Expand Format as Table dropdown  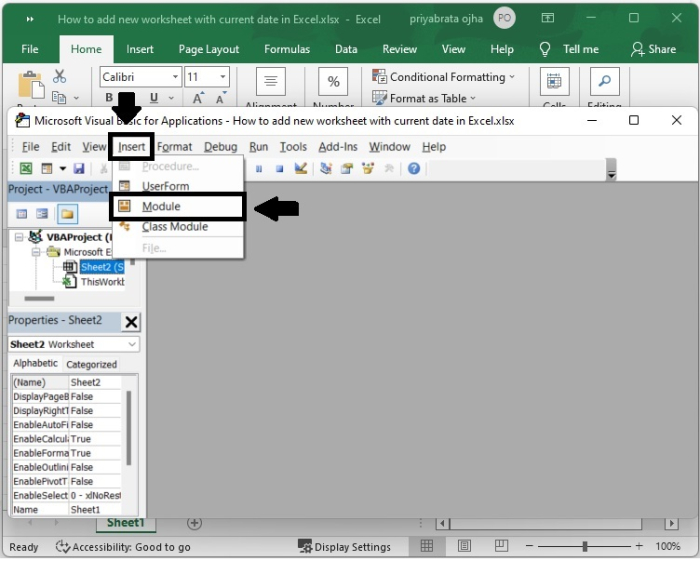click(473, 98)
